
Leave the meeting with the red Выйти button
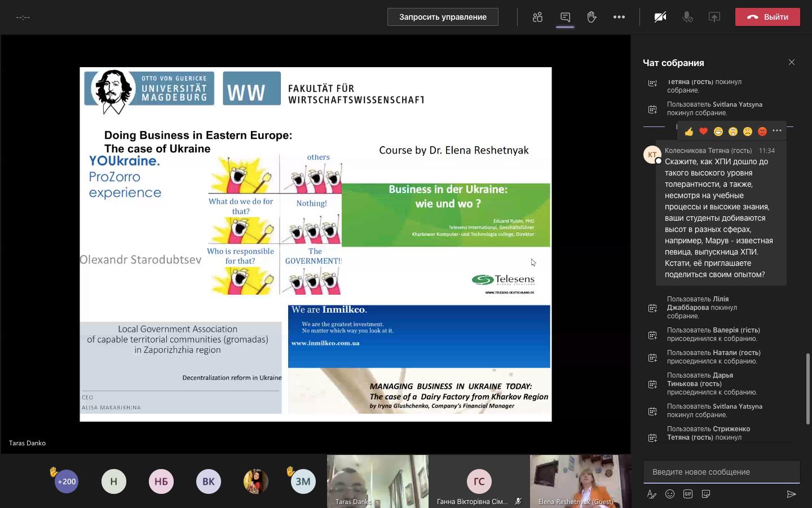click(x=767, y=17)
